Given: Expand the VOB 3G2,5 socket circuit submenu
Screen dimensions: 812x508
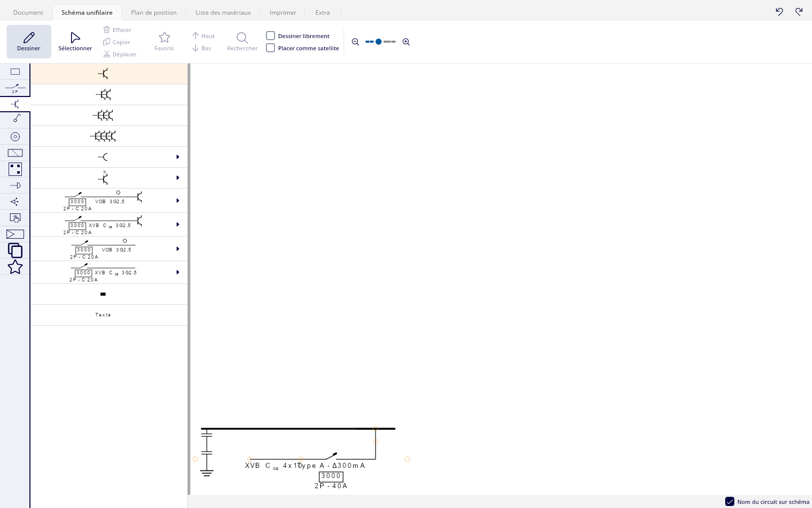Looking at the screenshot, I should point(178,201).
